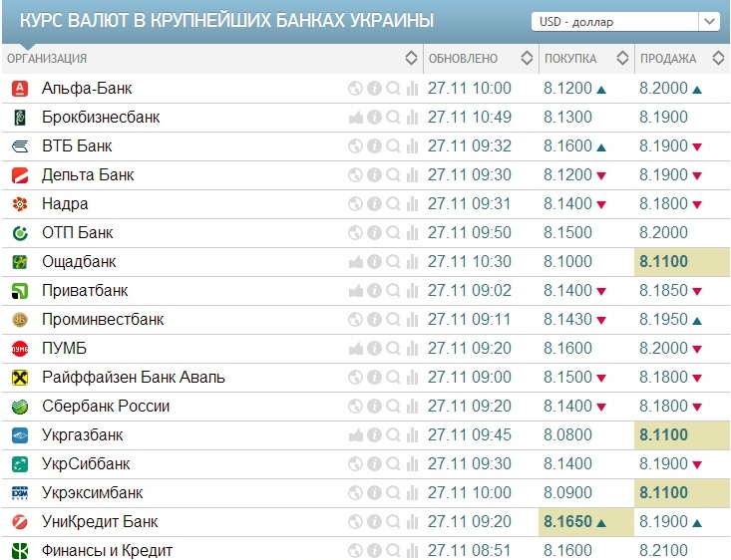Open Брокбизнесбанк info icon
Viewport: 731px width, 560px height.
(x=374, y=117)
